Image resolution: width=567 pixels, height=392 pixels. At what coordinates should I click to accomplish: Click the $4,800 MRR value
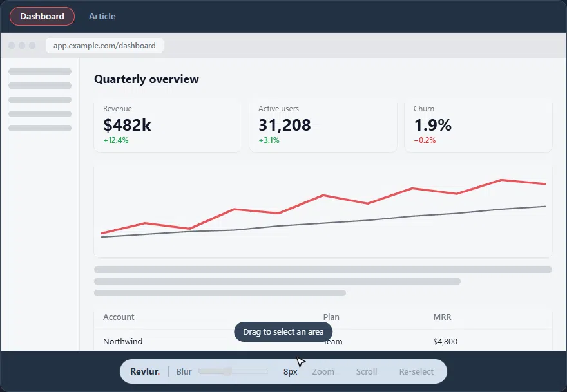coord(445,341)
